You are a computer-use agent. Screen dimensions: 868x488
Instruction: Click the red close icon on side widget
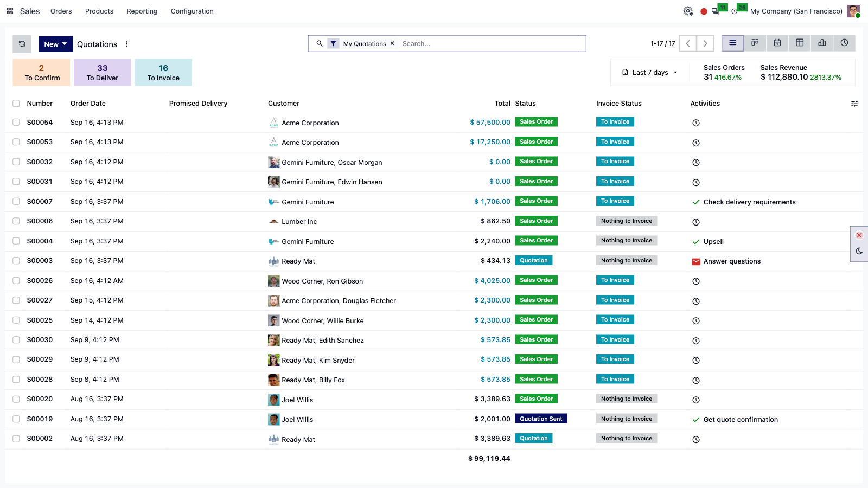pos(859,235)
